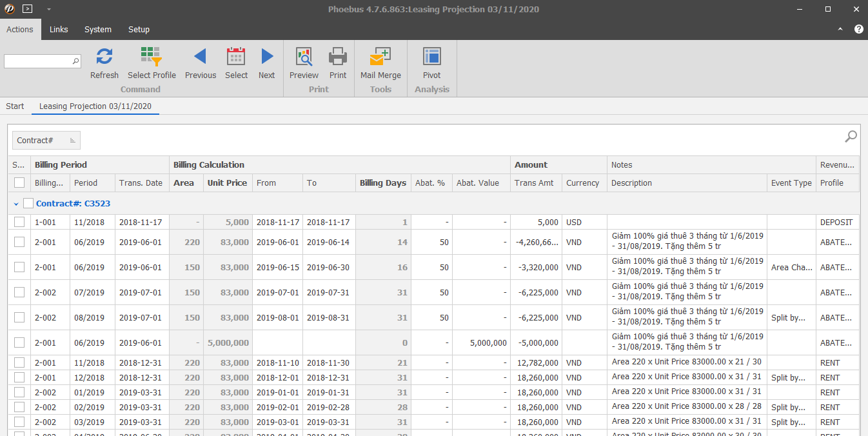Image resolution: width=868 pixels, height=436 pixels.
Task: Click the grid search magnifier on the right
Action: point(851,137)
